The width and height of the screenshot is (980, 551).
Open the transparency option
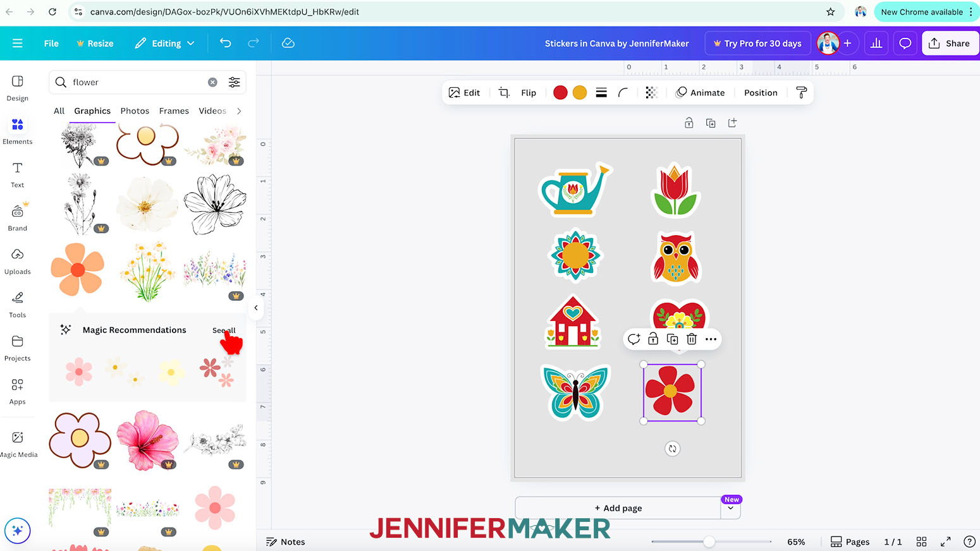click(x=651, y=93)
